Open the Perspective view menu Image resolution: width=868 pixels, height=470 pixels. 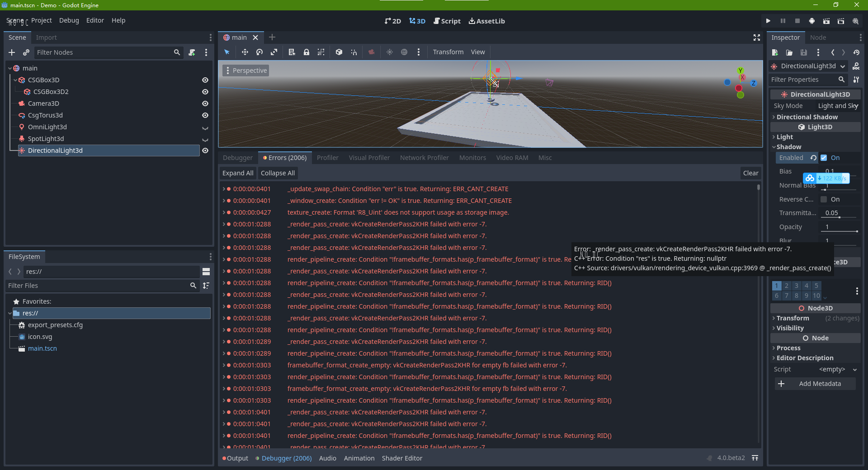tap(245, 70)
